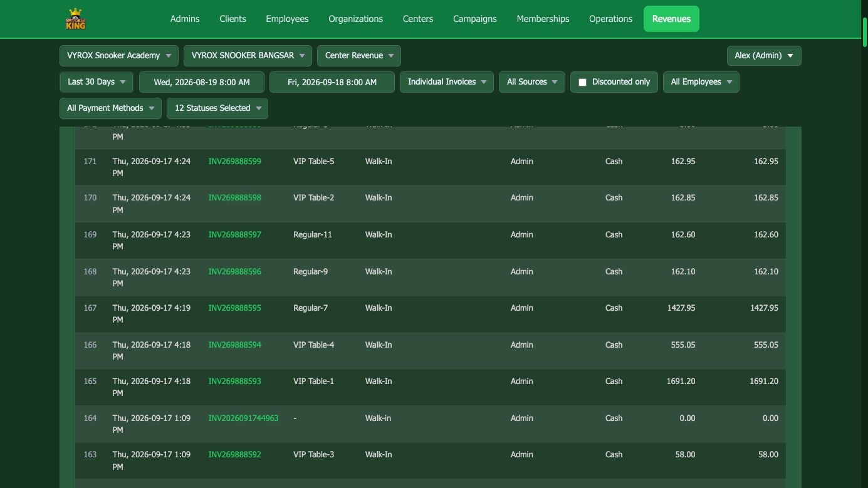Open invoice INV269888595
This screenshot has height=488, width=868.
click(234, 308)
